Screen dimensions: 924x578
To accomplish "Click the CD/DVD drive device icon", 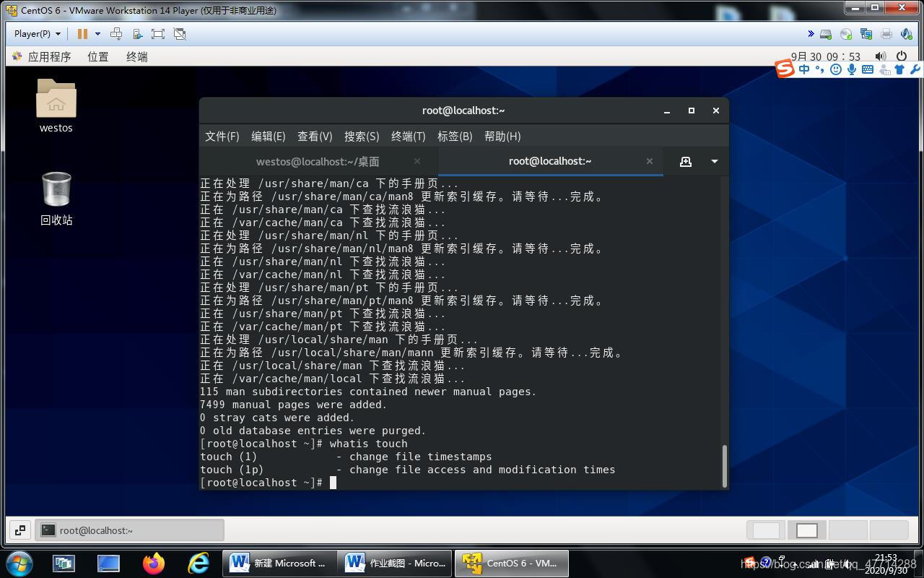I will (x=846, y=34).
